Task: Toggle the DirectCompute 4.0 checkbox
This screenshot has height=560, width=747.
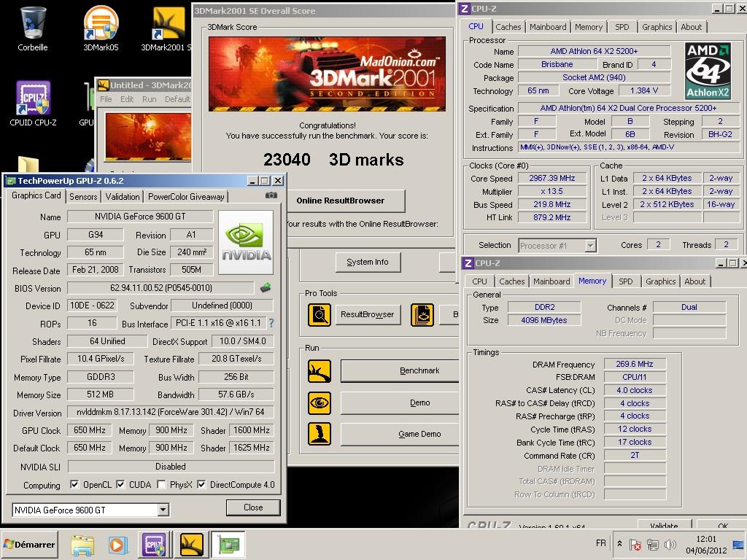Action: point(201,484)
